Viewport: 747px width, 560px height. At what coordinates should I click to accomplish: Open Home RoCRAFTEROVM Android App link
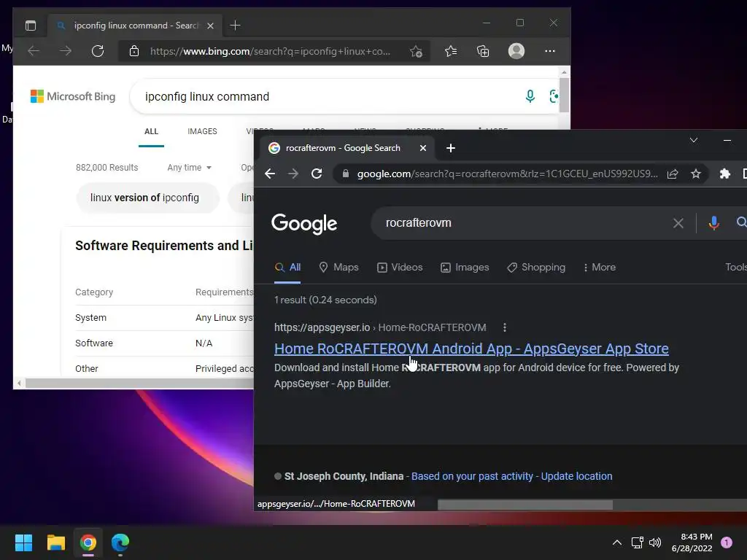(471, 349)
